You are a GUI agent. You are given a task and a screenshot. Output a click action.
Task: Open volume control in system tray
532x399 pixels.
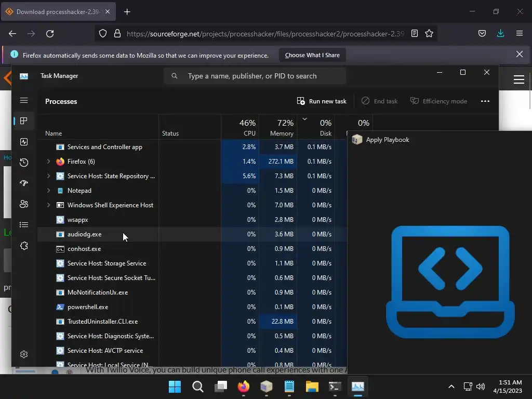point(481,387)
